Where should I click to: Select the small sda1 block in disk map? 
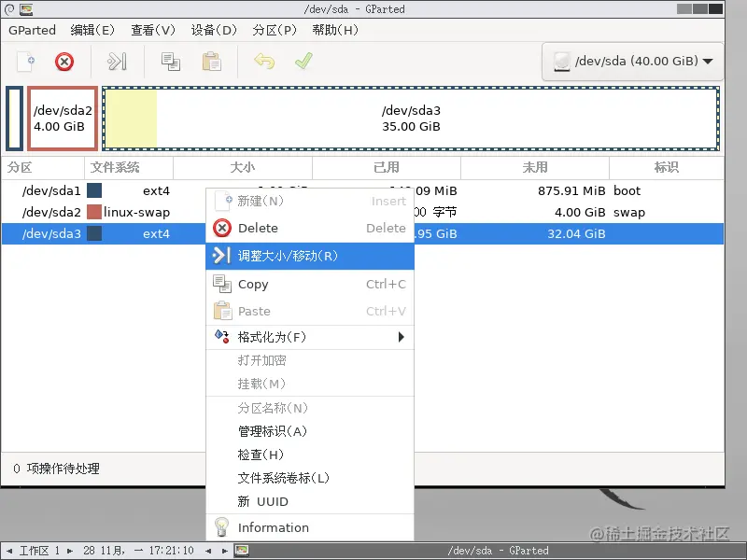(14, 119)
